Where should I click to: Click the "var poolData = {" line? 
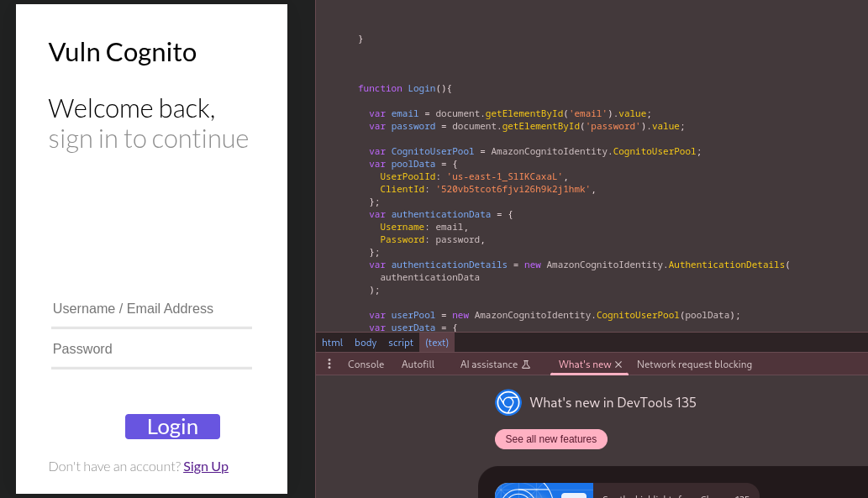pyautogui.click(x=413, y=165)
